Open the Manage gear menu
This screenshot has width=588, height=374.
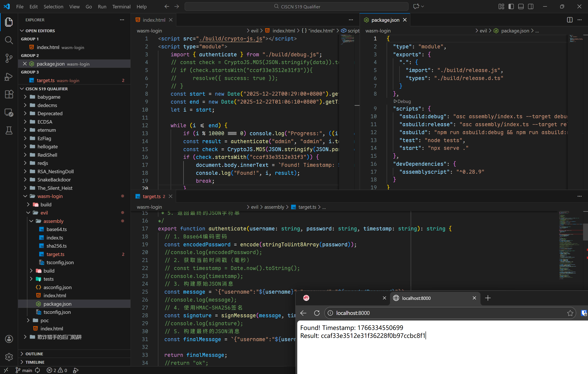tap(9, 357)
